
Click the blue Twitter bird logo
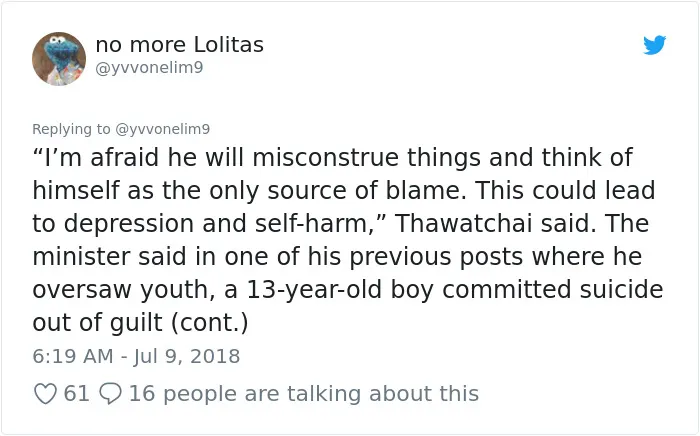coord(654,45)
